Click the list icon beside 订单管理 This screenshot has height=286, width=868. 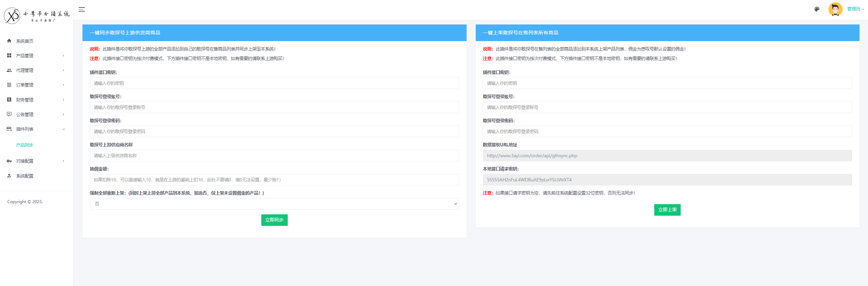[x=9, y=85]
